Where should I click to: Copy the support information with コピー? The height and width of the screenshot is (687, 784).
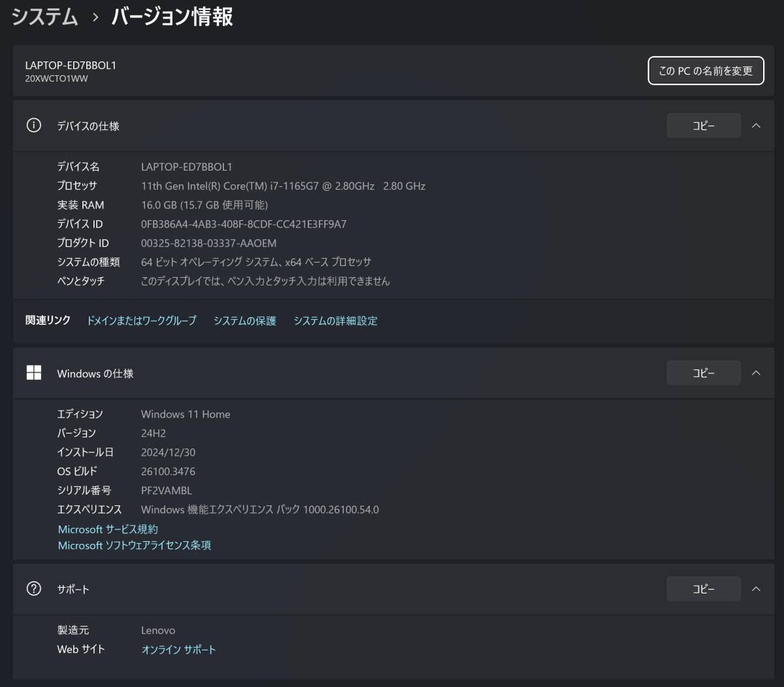(704, 588)
